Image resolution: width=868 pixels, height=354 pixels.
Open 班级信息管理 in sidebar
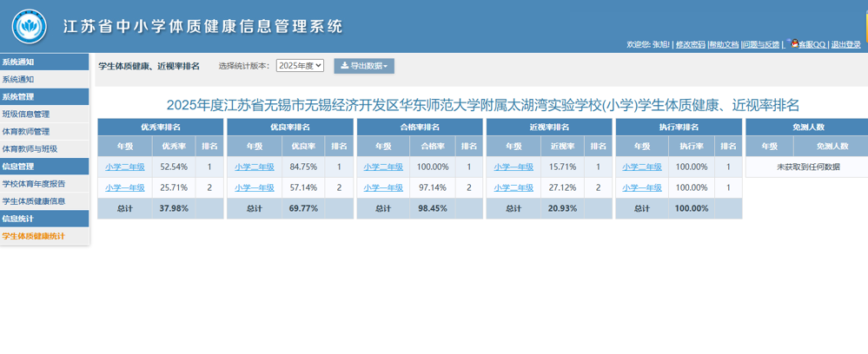click(x=44, y=115)
